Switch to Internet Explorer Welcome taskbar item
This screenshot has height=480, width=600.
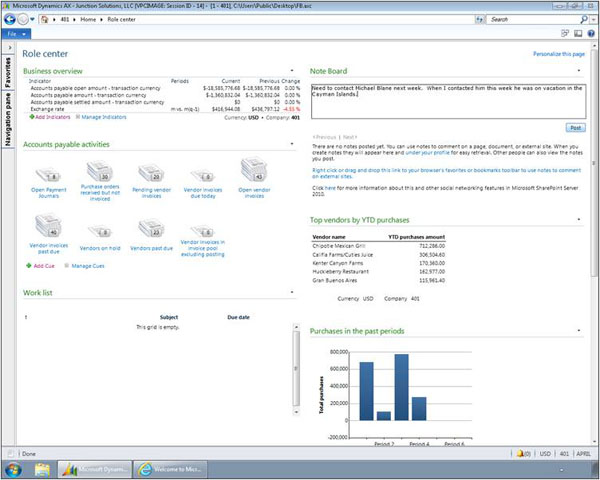[171, 470]
